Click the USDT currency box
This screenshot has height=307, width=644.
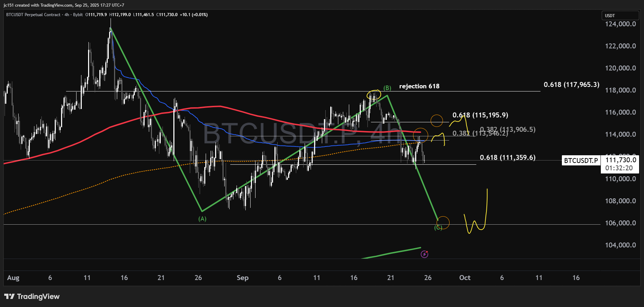(620, 15)
